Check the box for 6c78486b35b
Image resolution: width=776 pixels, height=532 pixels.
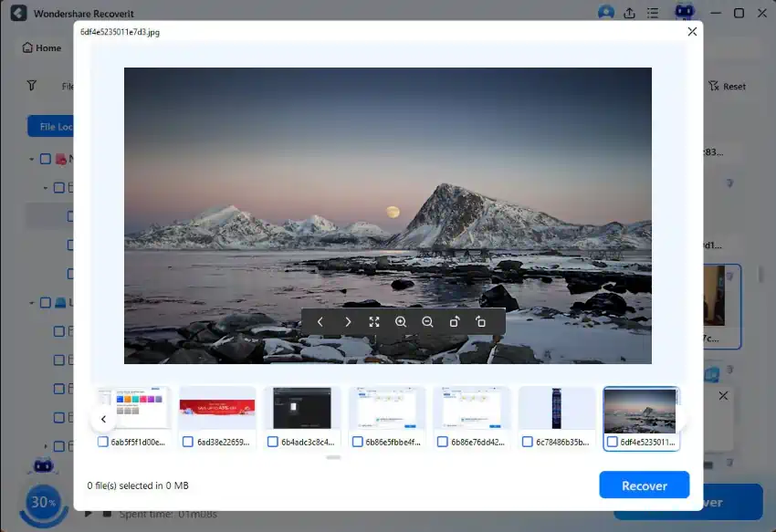[528, 442]
